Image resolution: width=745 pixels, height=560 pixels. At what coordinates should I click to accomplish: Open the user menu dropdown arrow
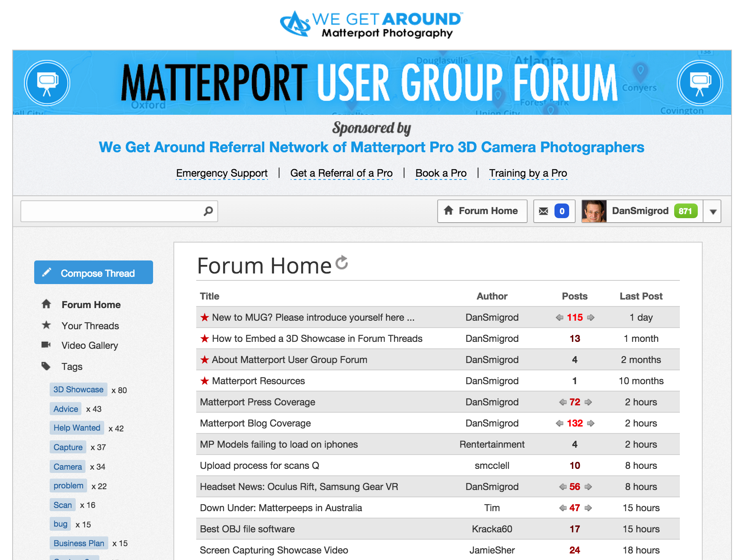tap(713, 212)
